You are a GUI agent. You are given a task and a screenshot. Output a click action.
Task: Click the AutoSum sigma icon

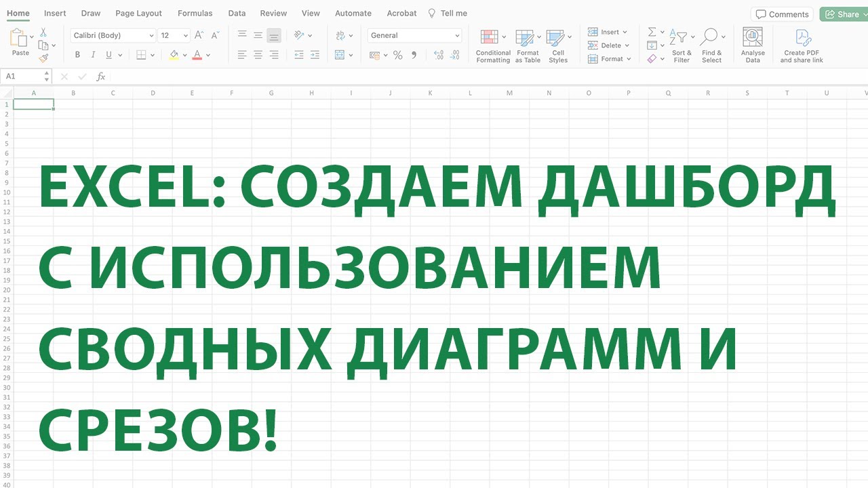(652, 32)
